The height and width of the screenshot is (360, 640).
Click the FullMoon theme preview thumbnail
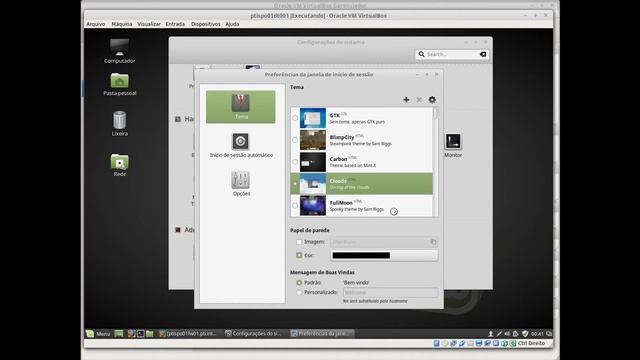(x=313, y=205)
